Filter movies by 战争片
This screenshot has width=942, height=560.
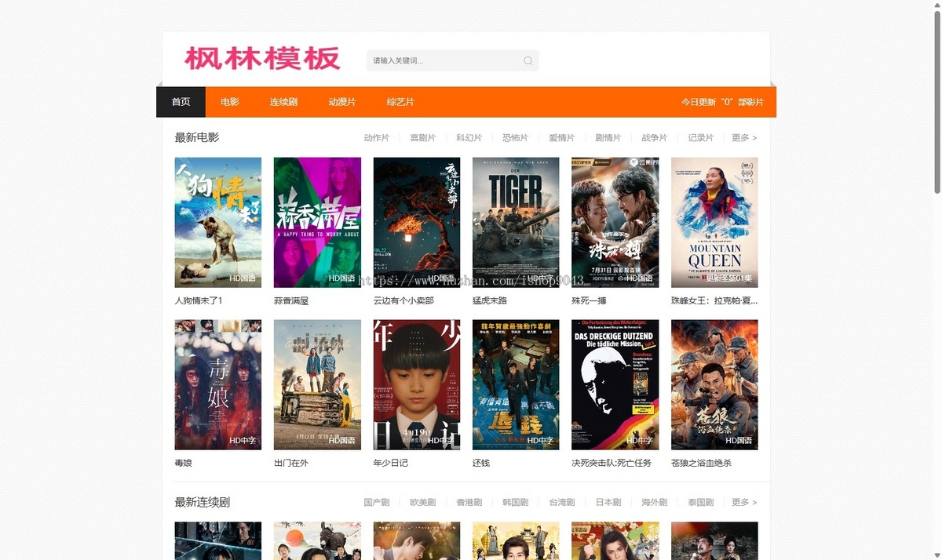(x=655, y=138)
